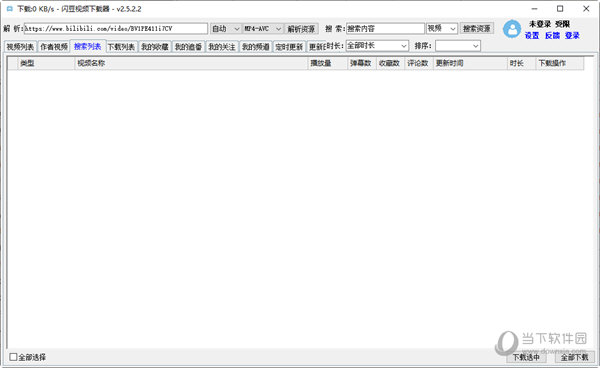This screenshot has width=600, height=368.
Task: Sort by 收藏数 column header
Action: tap(390, 63)
